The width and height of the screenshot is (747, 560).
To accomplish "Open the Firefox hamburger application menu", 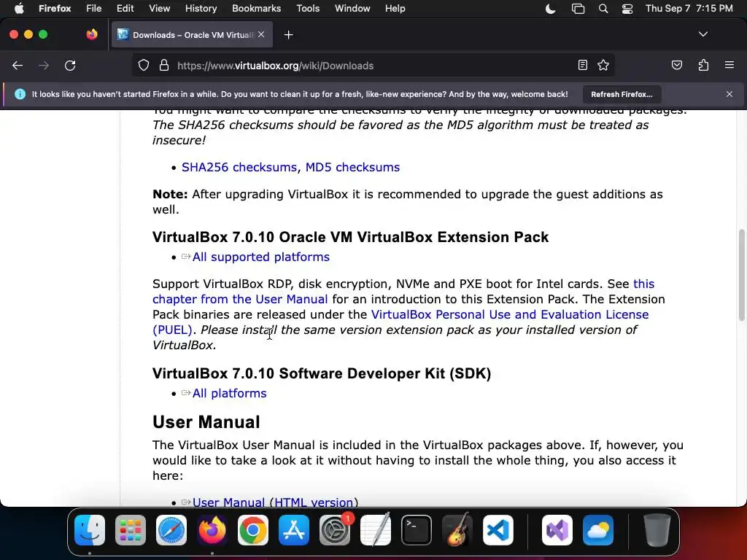I will coord(729,65).
